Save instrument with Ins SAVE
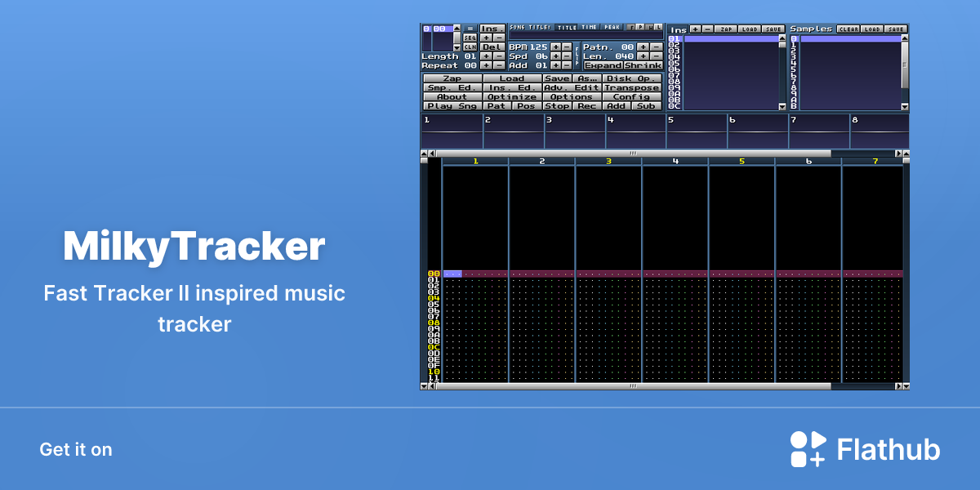The width and height of the screenshot is (980, 490). pyautogui.click(x=773, y=29)
